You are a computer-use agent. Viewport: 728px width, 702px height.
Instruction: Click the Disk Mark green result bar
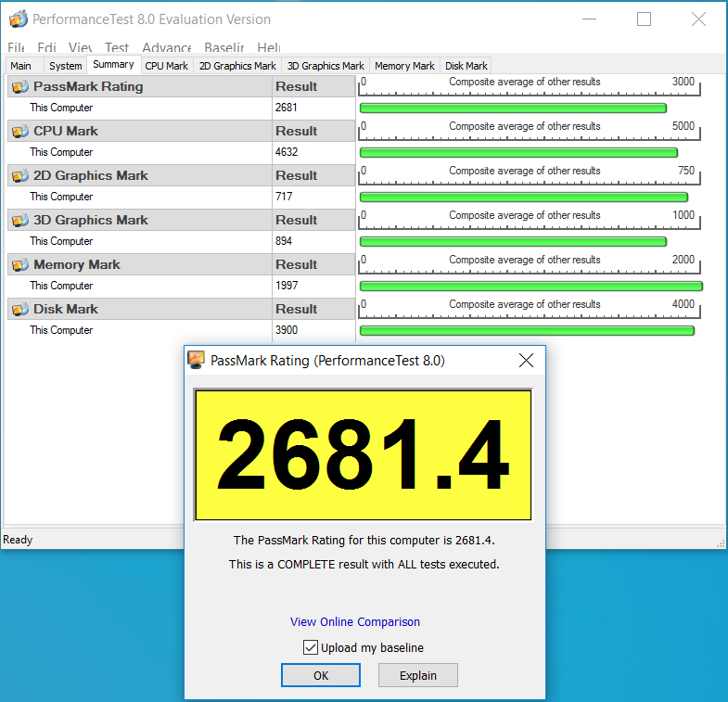[x=527, y=331]
